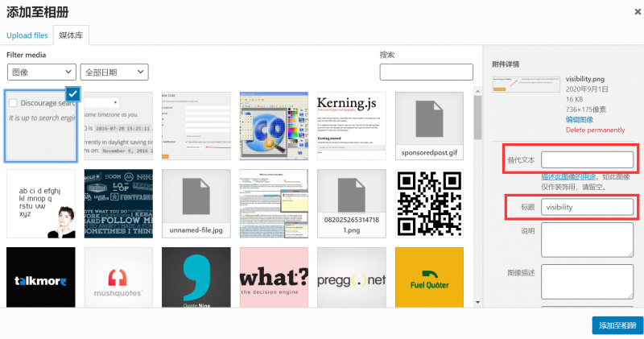Select the what? decision engine thumbnail
Image resolution: width=644 pixels, height=339 pixels.
click(x=274, y=277)
